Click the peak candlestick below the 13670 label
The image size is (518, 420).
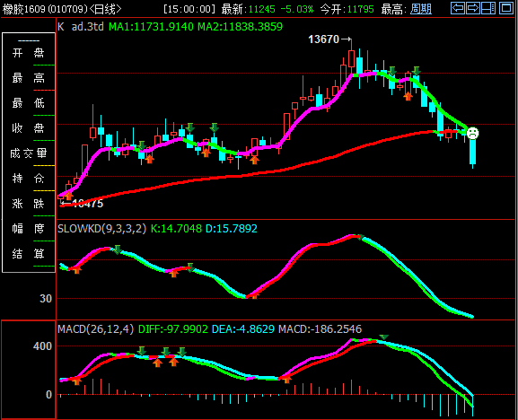coord(352,58)
